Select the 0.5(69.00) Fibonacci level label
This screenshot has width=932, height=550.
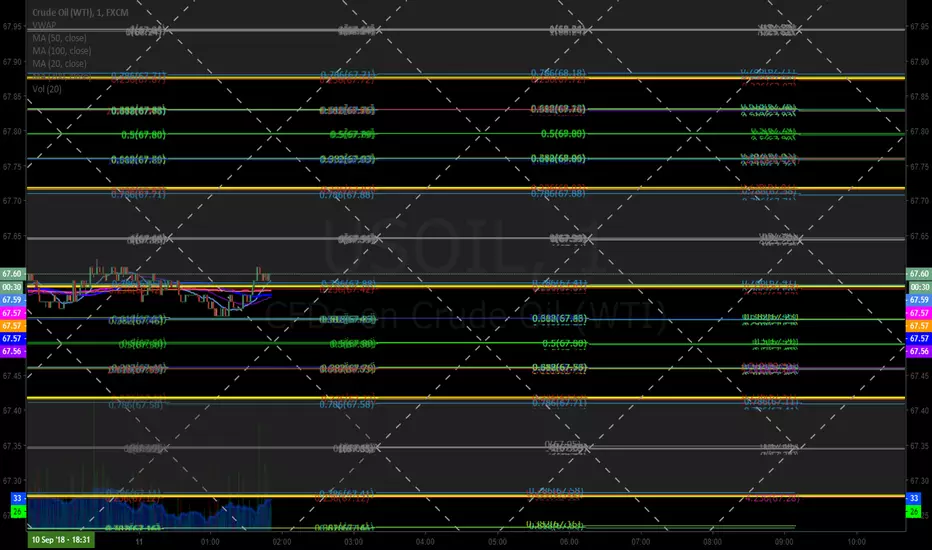pyautogui.click(x=563, y=134)
